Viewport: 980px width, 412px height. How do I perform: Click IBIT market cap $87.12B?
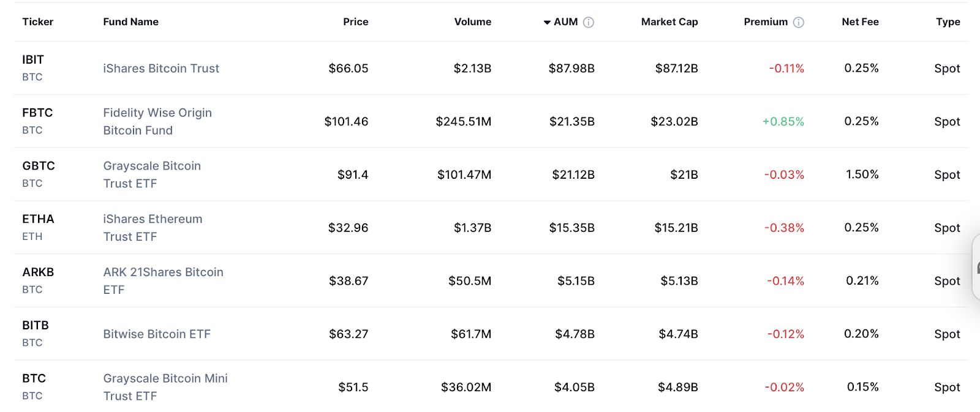tap(676, 69)
